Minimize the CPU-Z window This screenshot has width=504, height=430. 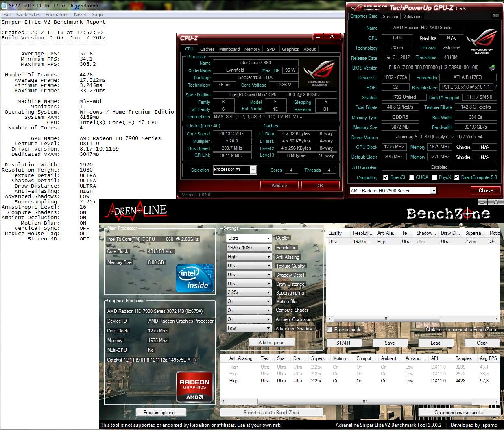tap(319, 37)
